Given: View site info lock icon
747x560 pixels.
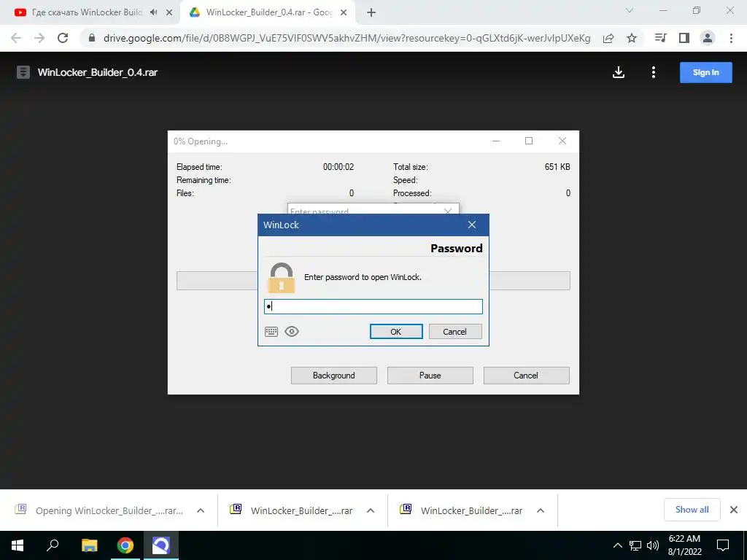Looking at the screenshot, I should tap(92, 38).
